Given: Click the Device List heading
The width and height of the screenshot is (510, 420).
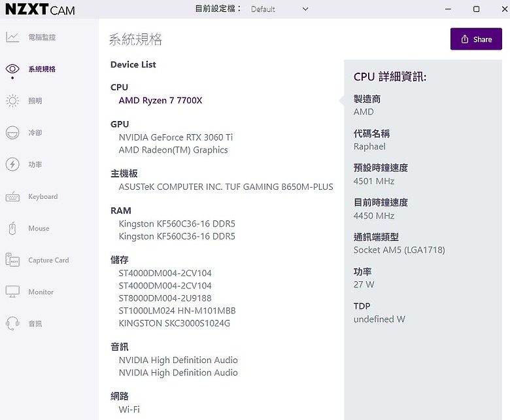Looking at the screenshot, I should tap(133, 64).
